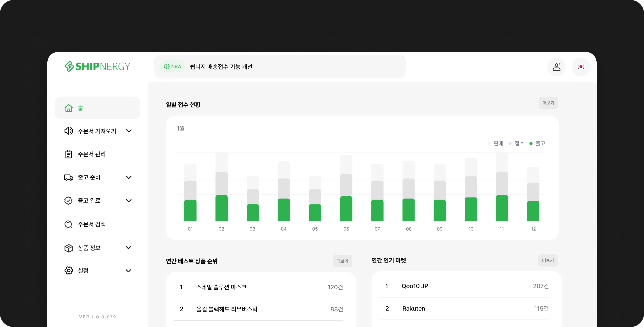Click the light 판매 bar segment for day 04
The image size is (644, 327).
point(284,170)
